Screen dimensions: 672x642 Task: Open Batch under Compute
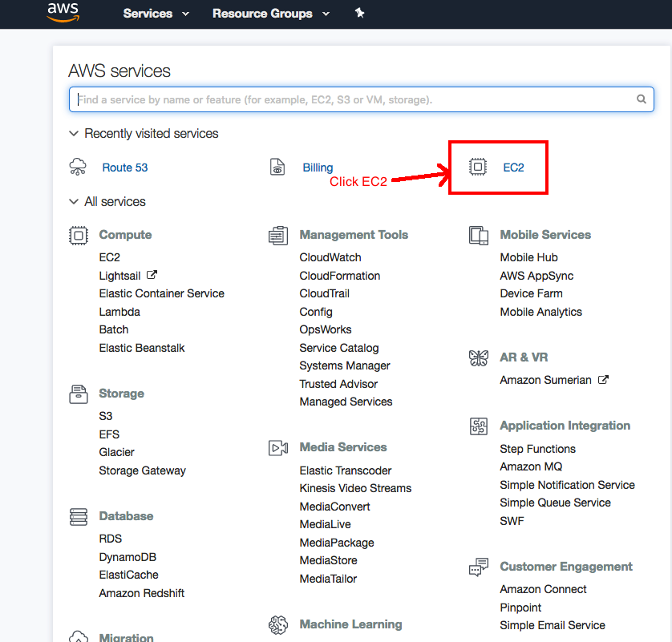(x=114, y=329)
